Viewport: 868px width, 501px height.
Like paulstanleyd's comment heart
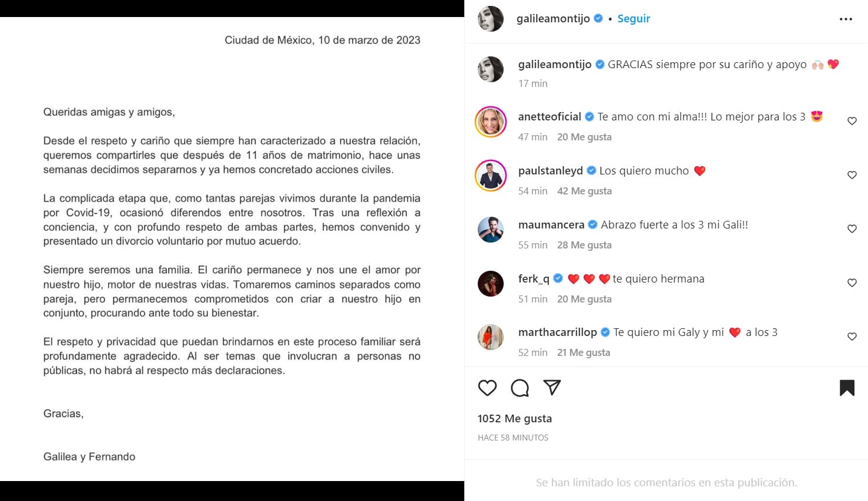(852, 175)
